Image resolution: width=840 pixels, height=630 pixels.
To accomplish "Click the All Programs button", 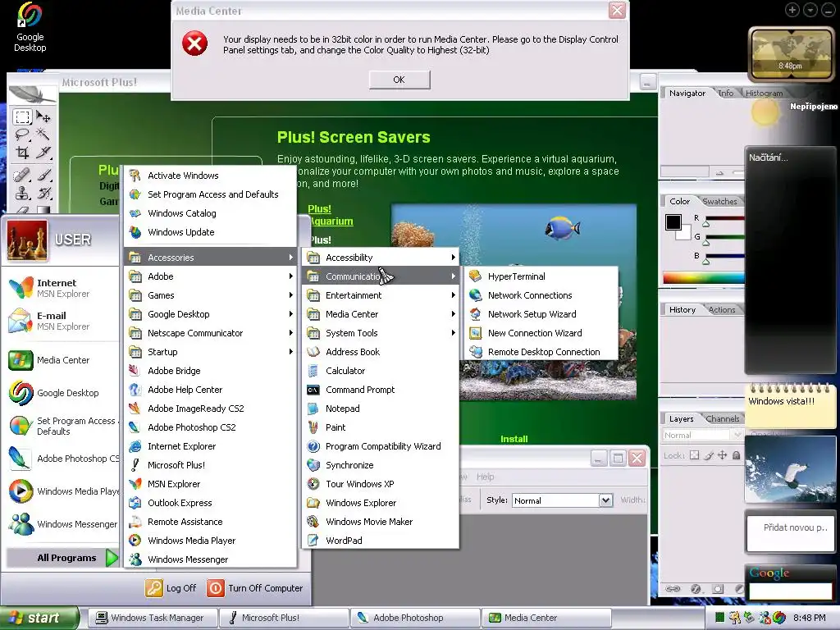I will pyautogui.click(x=62, y=558).
